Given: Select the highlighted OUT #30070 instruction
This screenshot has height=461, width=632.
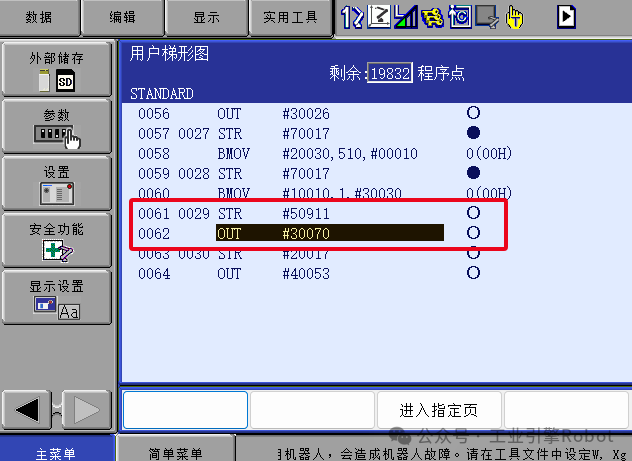Looking at the screenshot, I should point(330,233).
